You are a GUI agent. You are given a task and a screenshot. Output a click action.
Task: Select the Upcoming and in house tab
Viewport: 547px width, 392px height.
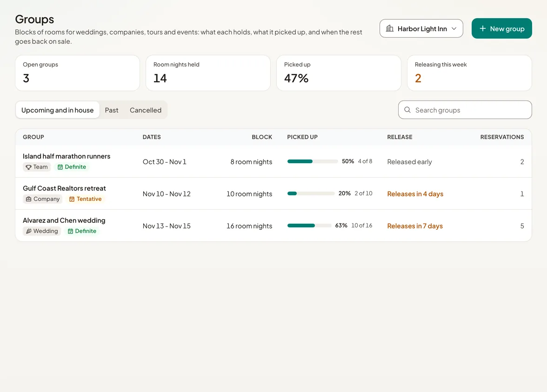click(58, 110)
